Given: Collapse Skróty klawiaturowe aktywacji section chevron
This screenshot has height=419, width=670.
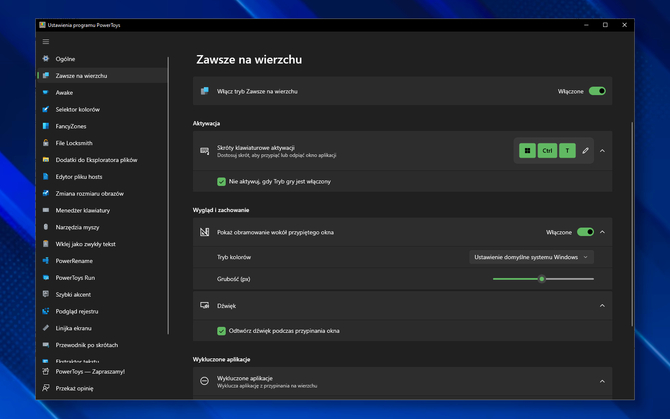Looking at the screenshot, I should tap(602, 151).
